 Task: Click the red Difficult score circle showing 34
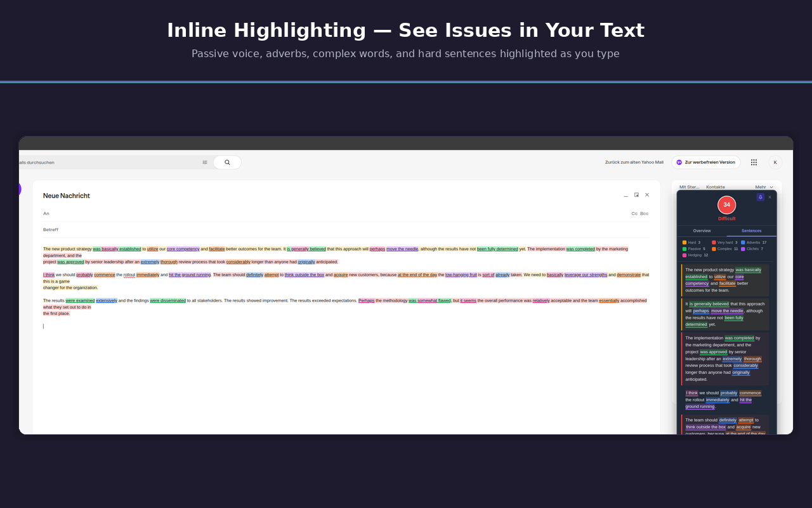[x=727, y=205]
